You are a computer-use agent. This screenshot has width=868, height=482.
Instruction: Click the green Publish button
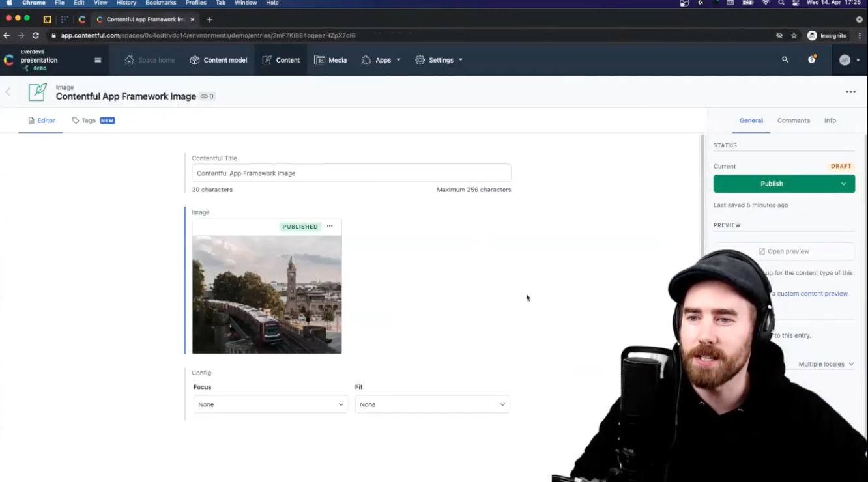click(772, 184)
